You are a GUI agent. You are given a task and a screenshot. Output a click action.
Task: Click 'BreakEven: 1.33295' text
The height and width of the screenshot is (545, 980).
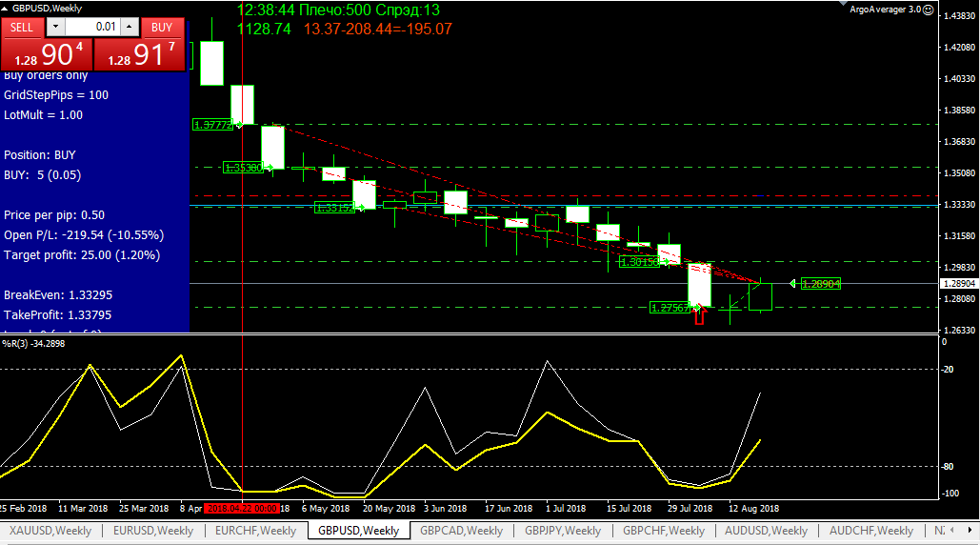(58, 295)
